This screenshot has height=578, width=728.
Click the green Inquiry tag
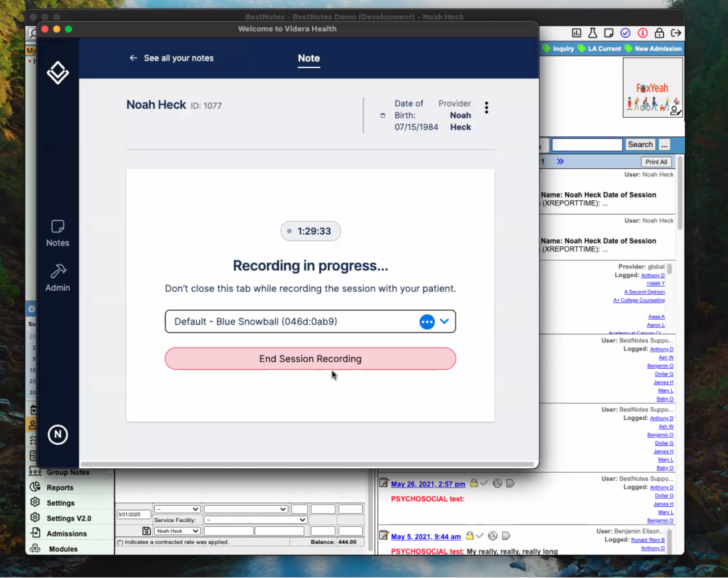click(559, 49)
